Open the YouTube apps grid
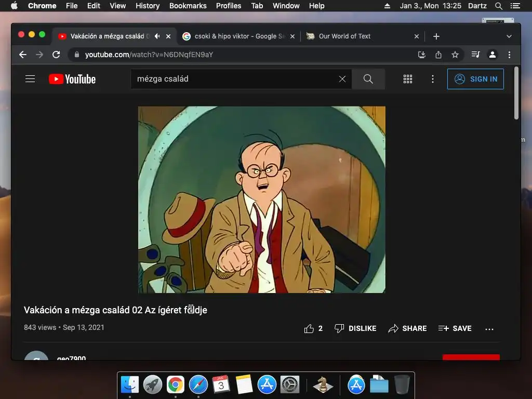Image resolution: width=532 pixels, height=399 pixels. point(408,79)
